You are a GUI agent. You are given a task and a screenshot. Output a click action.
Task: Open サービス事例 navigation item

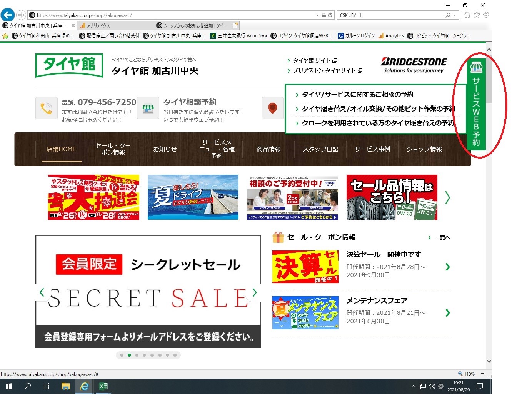pos(372,149)
